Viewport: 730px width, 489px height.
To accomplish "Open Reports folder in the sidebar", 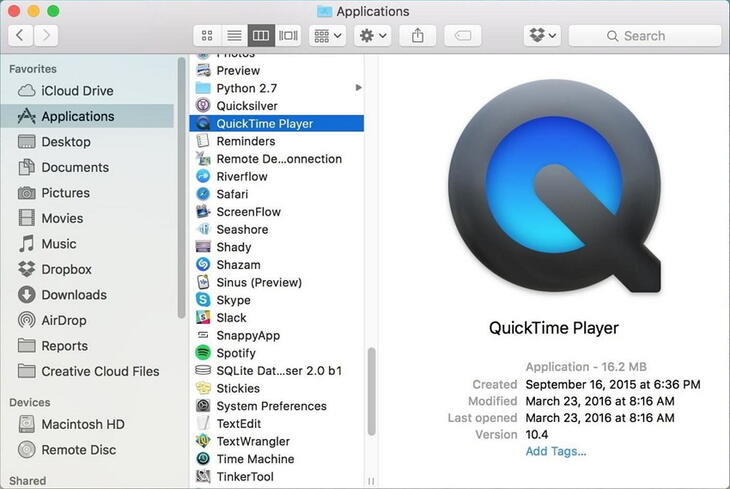I will point(87,346).
